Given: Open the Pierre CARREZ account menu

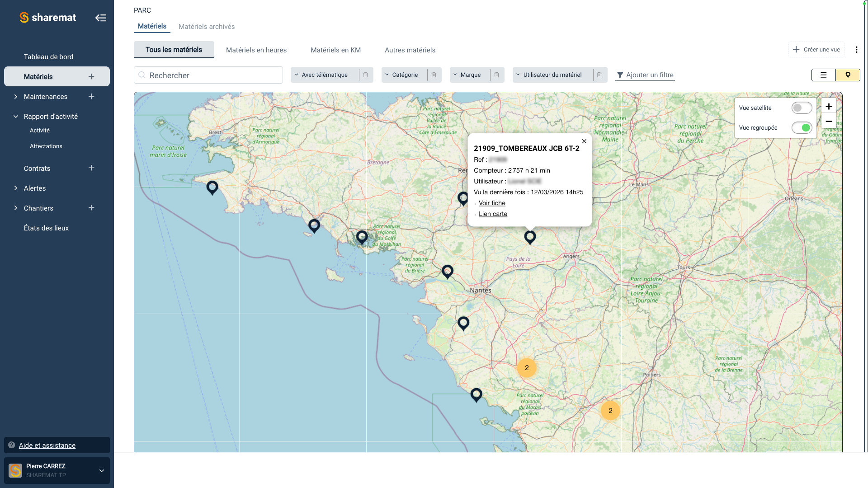Looking at the screenshot, I should click(x=101, y=470).
